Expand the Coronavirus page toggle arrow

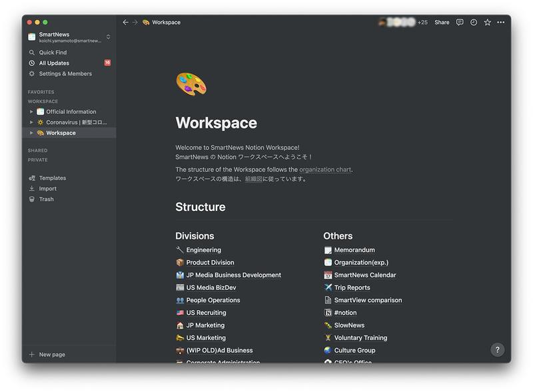pos(31,122)
